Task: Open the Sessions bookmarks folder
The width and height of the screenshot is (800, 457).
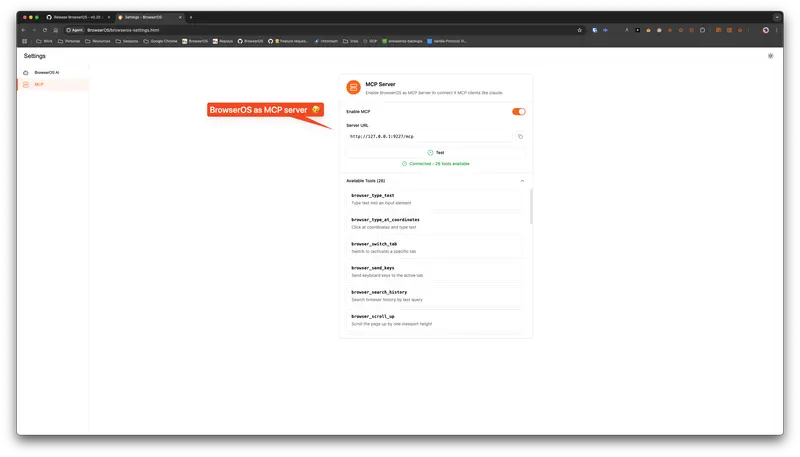Action: click(x=127, y=41)
